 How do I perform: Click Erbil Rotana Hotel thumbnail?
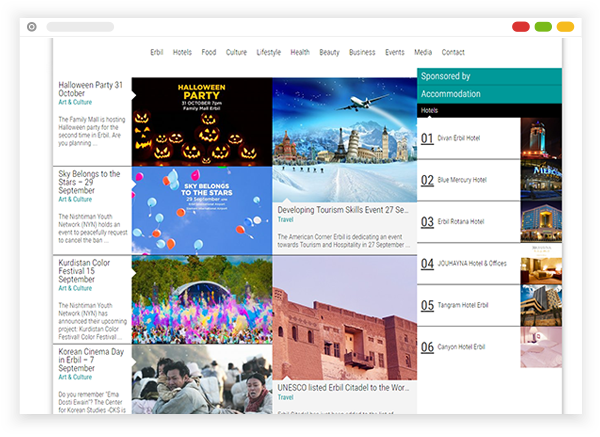(541, 222)
